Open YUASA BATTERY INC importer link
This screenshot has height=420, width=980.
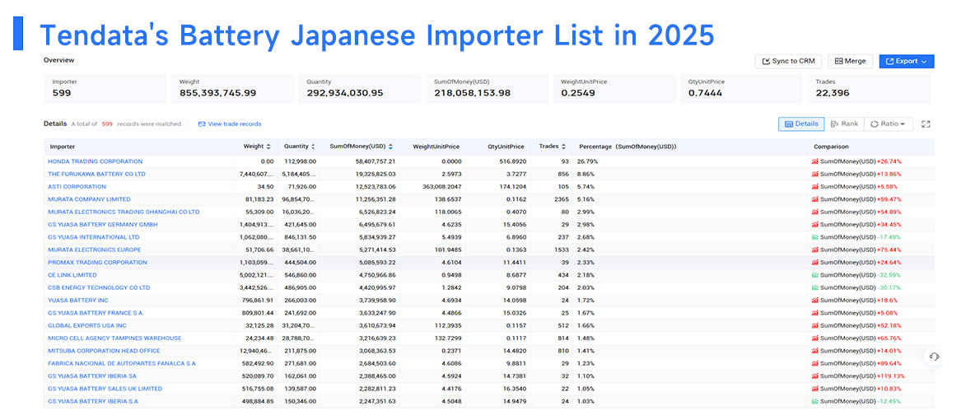click(78, 300)
